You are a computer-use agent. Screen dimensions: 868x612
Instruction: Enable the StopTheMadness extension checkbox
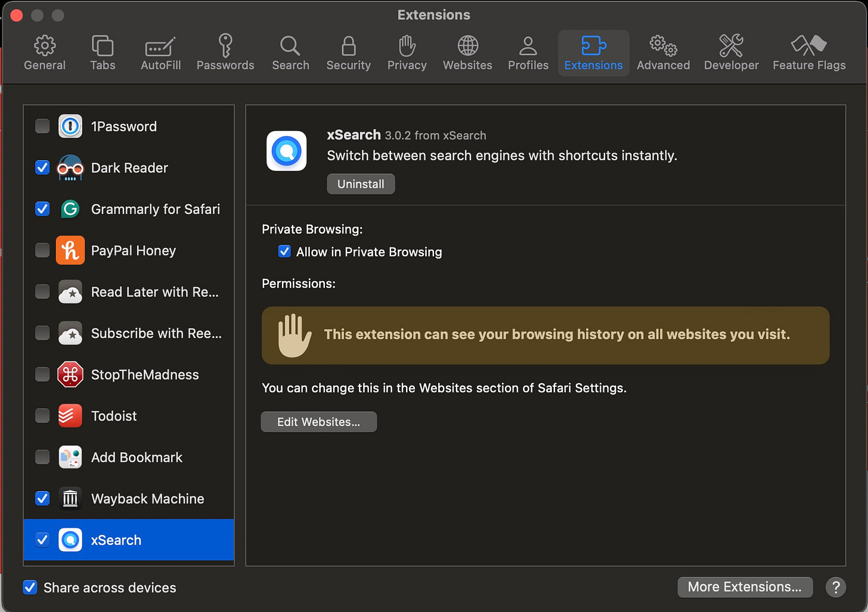(x=42, y=374)
